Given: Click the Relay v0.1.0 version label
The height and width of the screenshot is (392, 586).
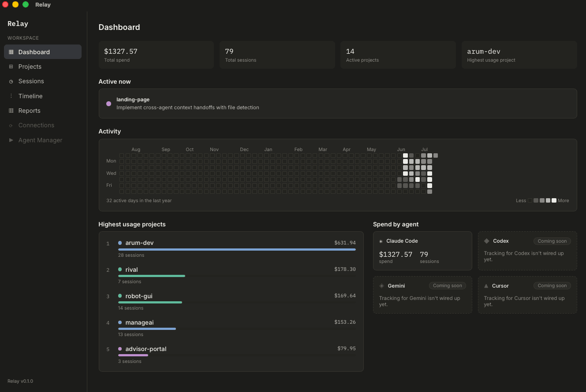Looking at the screenshot, I should (20, 381).
